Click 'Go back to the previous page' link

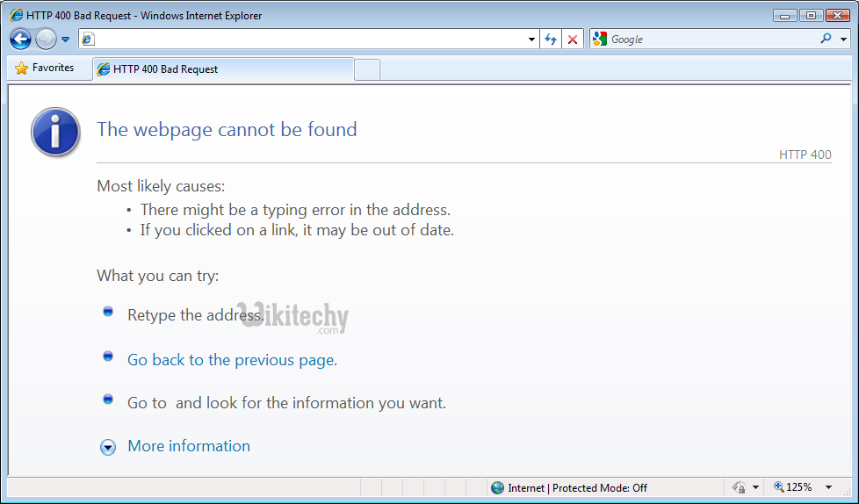pos(232,360)
